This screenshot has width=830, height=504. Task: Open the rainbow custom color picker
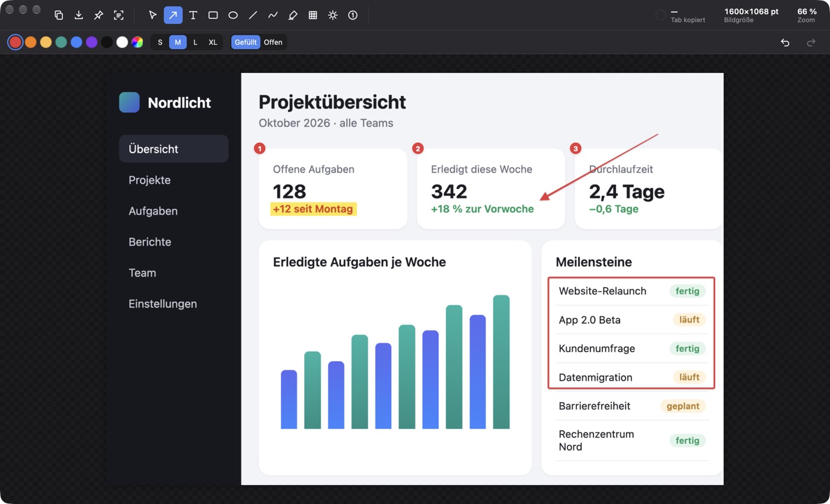137,42
